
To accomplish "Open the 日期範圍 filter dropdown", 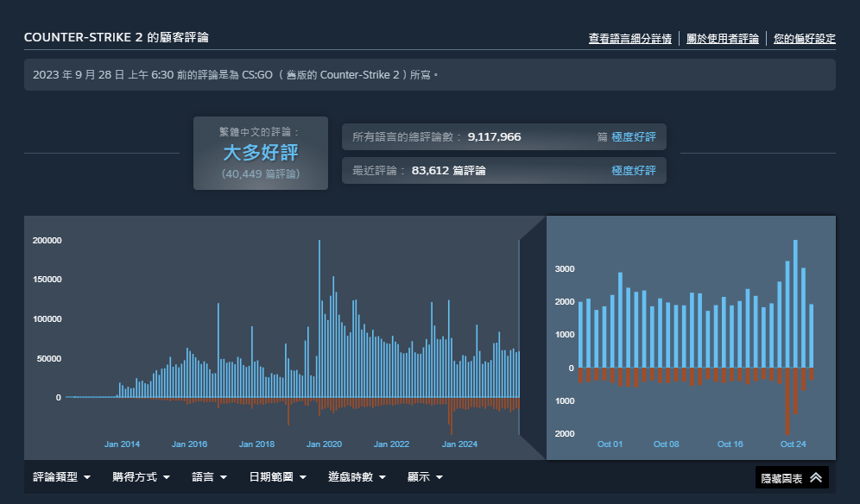I will [276, 476].
